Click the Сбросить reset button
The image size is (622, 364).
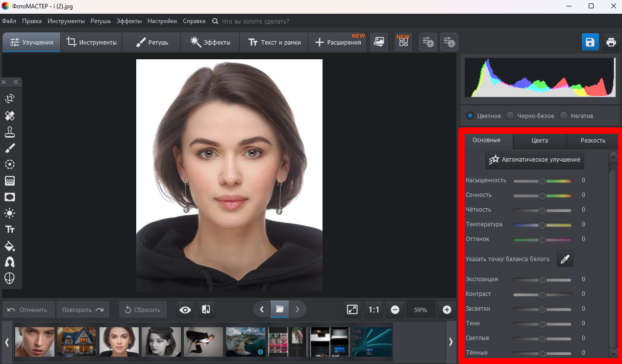[143, 310]
